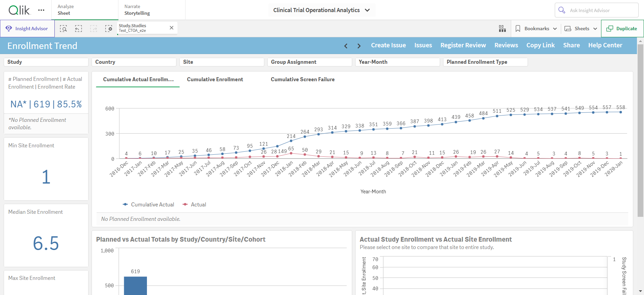This screenshot has width=644, height=295.
Task: Open Sheets dropdown
Action: pos(581,29)
